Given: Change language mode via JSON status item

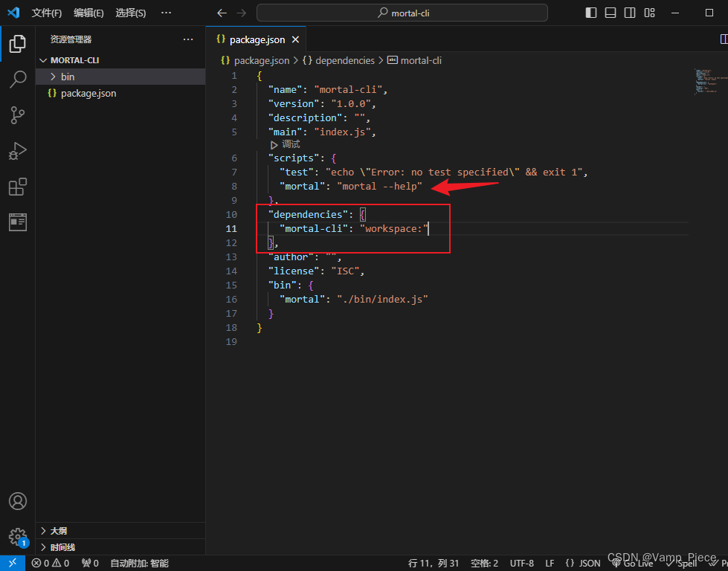Looking at the screenshot, I should pos(583,563).
